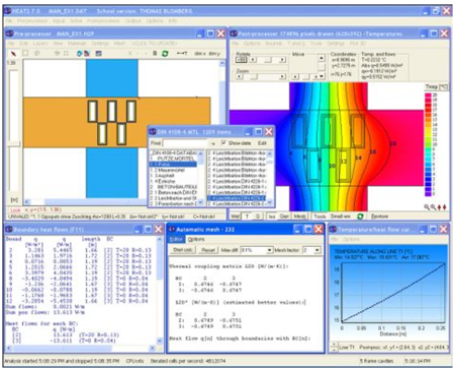The image size is (459, 368).
Task: Open the Layers menu in Pre-processor window
Action: point(41,43)
